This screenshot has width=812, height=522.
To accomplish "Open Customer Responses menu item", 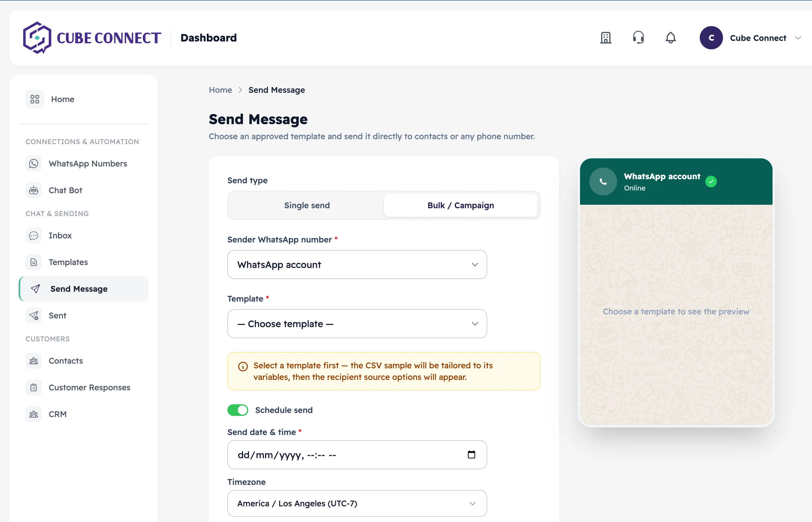I will (83, 387).
